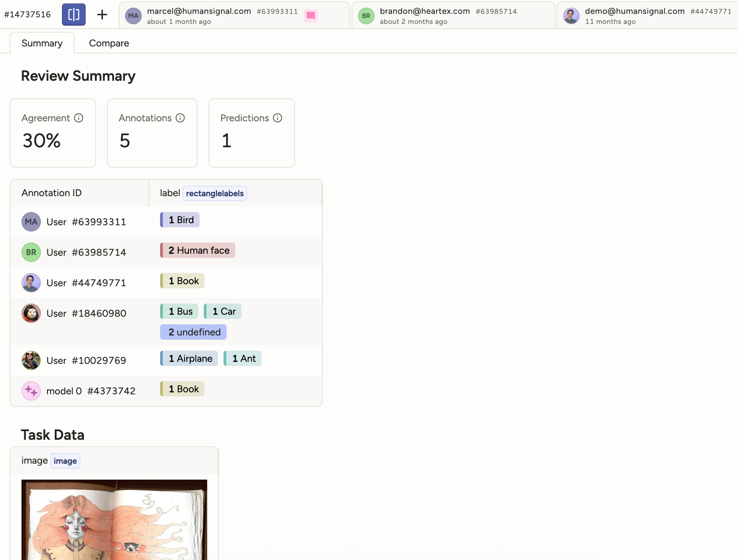Click the '1 Bird' label chip
This screenshot has width=738, height=560.
[x=179, y=219]
